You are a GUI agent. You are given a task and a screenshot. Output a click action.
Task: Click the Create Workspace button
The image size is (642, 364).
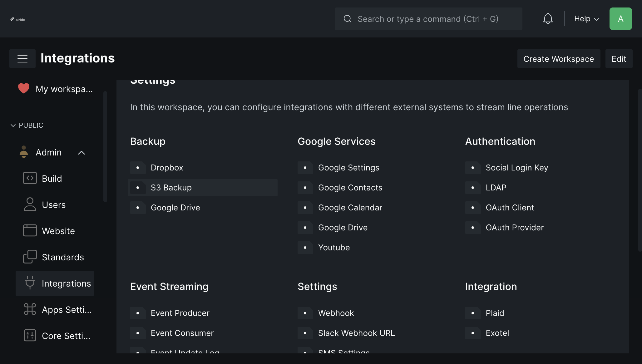(x=559, y=59)
